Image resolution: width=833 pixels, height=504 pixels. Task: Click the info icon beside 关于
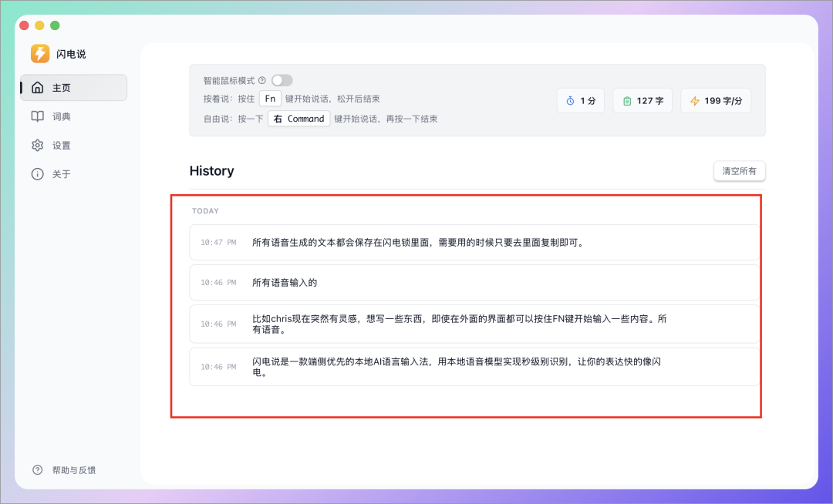37,174
